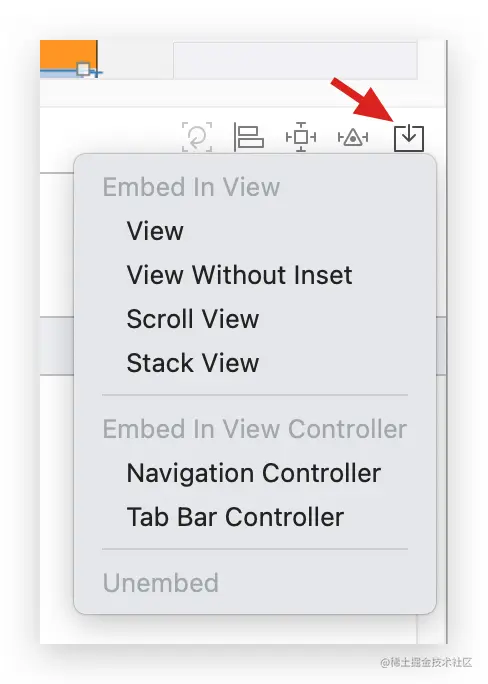Open the Align constraints icon

[x=249, y=137]
